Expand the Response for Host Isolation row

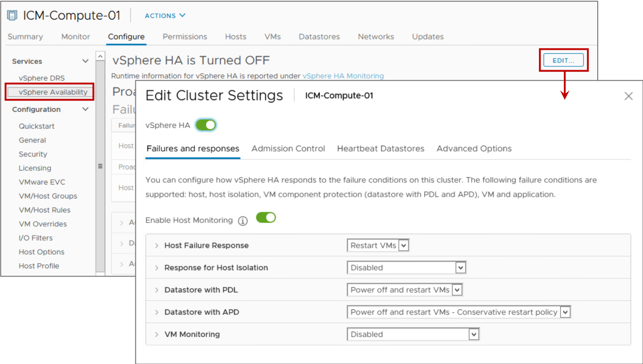(157, 268)
